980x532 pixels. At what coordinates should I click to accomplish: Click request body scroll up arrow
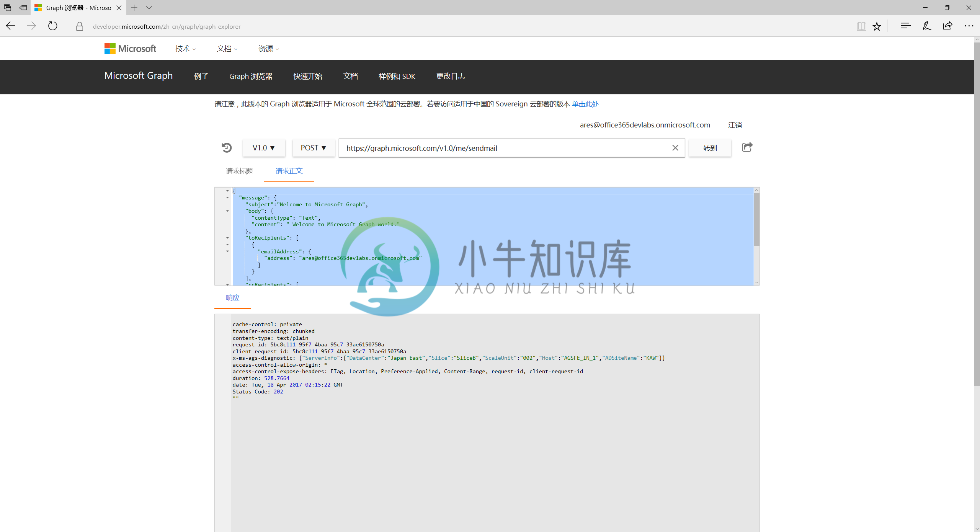pos(756,190)
